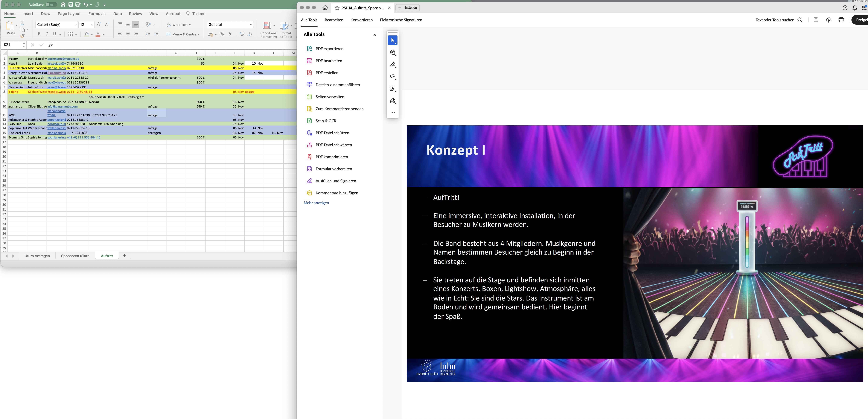
Task: Expand the General number format dropdown
Action: click(x=251, y=25)
